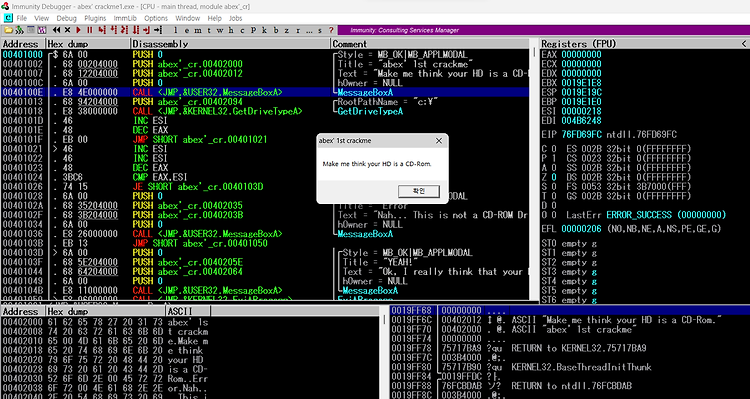
Task: Click the Trace into toolbar icon
Action: (x=124, y=30)
